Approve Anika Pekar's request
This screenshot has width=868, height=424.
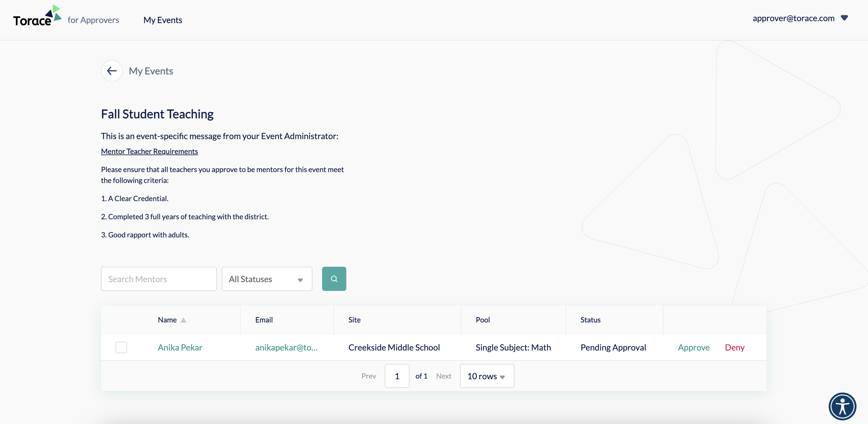pos(693,347)
